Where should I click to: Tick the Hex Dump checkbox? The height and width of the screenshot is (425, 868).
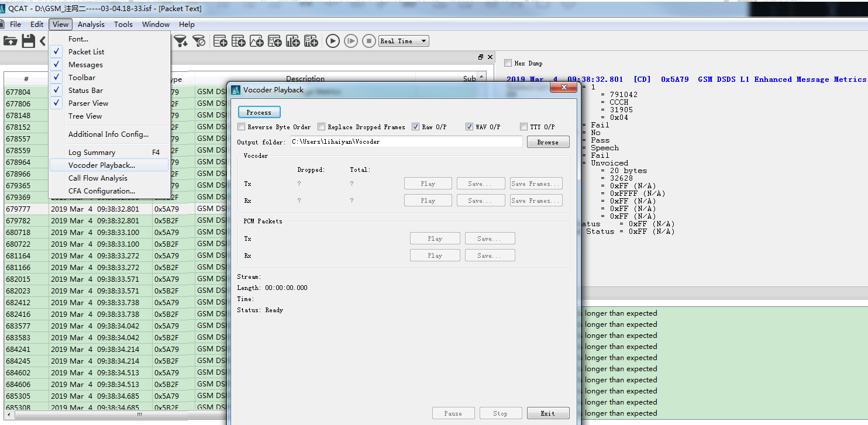[x=508, y=63]
